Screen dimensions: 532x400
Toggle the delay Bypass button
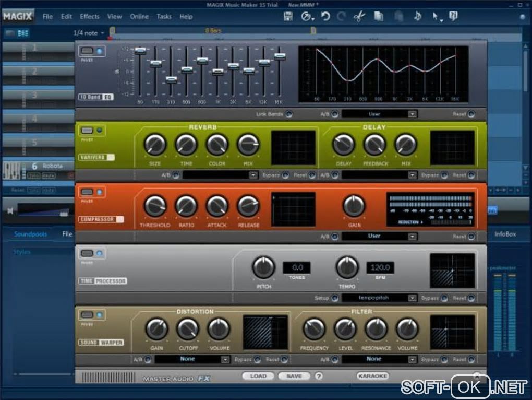444,175
